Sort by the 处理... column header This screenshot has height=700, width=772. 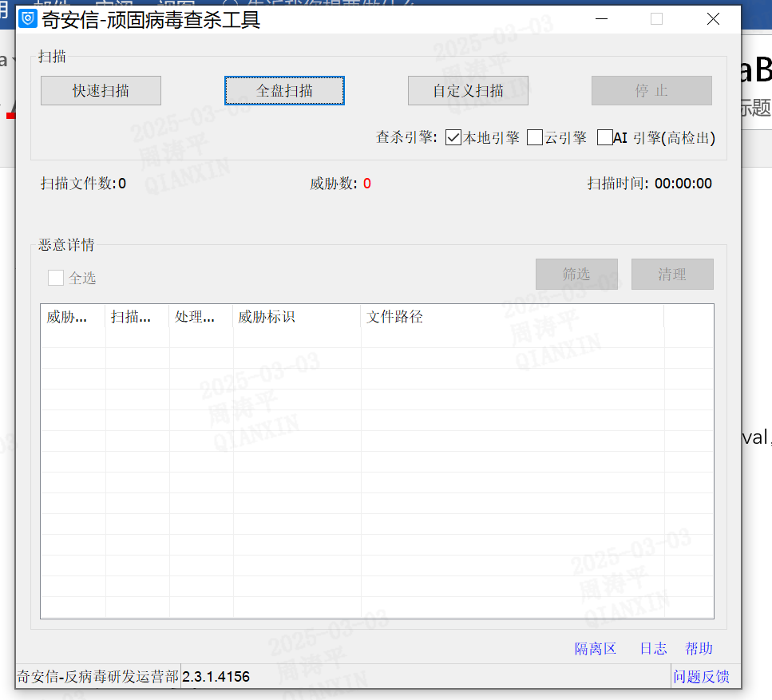pos(200,317)
